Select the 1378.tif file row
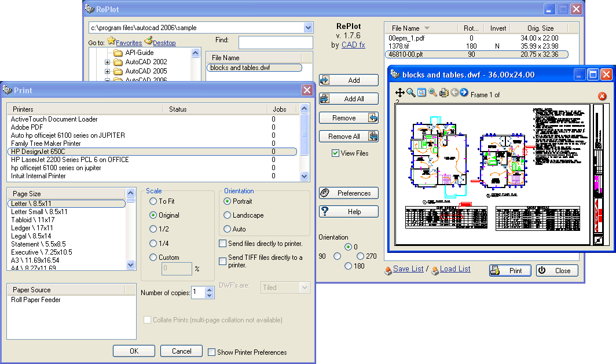 pos(476,46)
